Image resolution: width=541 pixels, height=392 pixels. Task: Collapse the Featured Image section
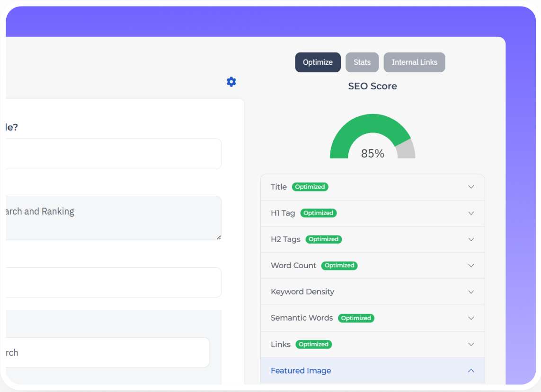click(x=471, y=371)
